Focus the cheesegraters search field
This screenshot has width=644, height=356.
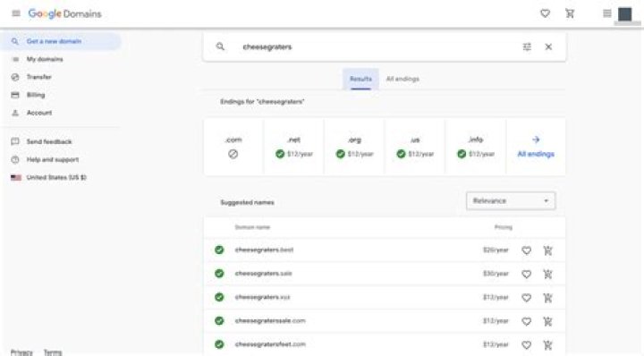(x=267, y=47)
